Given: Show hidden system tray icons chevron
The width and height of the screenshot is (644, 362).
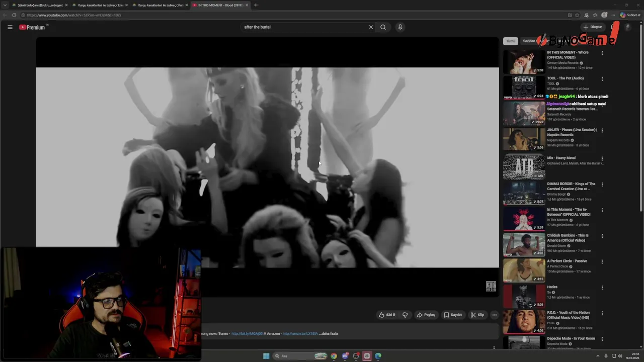Looking at the screenshot, I should coord(598,356).
